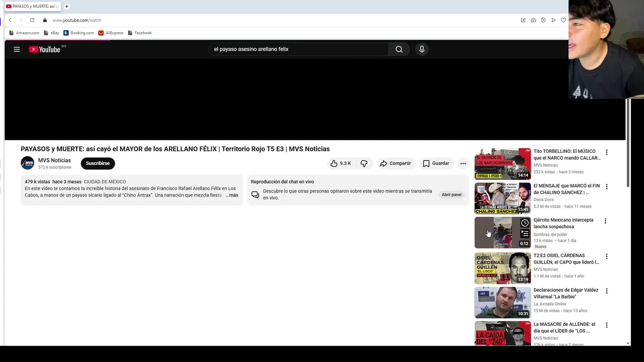
Task: Open MVS Noticias channel name link
Action: click(54, 160)
